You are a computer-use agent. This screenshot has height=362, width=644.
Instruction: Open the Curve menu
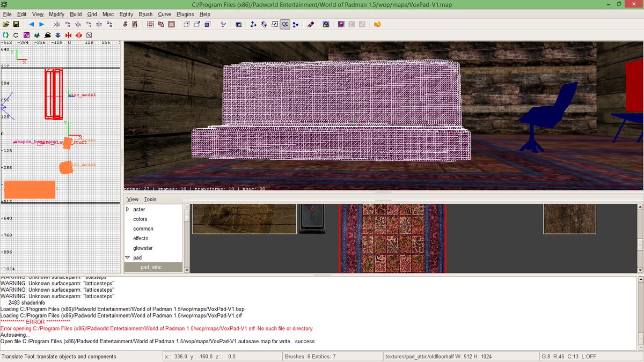[x=164, y=14]
